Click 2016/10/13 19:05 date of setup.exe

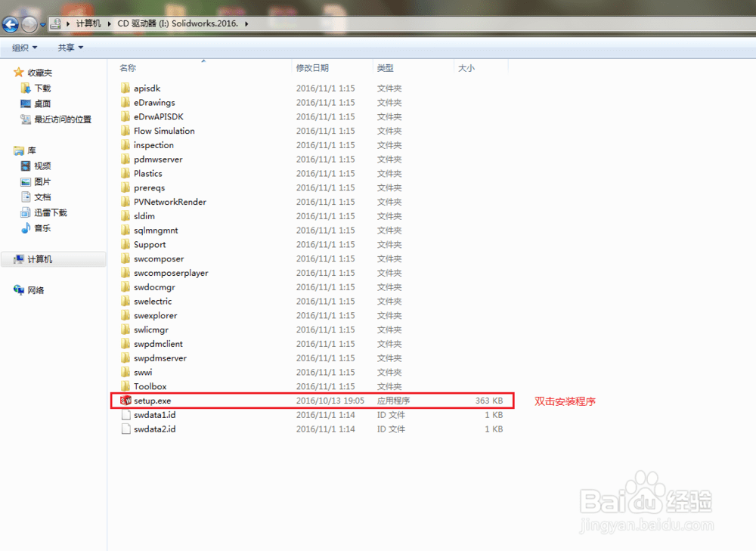point(330,401)
